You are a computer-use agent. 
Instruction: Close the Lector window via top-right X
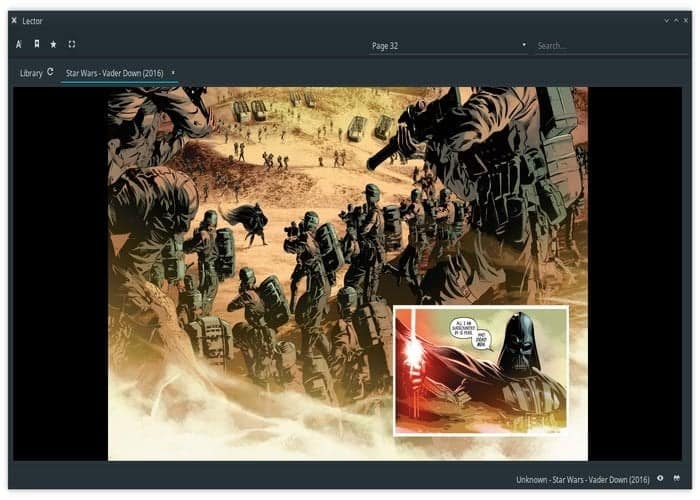pos(686,21)
